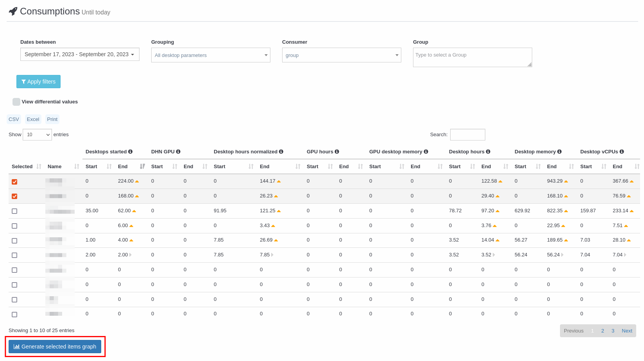The width and height of the screenshot is (644, 361).
Task: Uncheck the second row's selected checkbox
Action: click(14, 196)
